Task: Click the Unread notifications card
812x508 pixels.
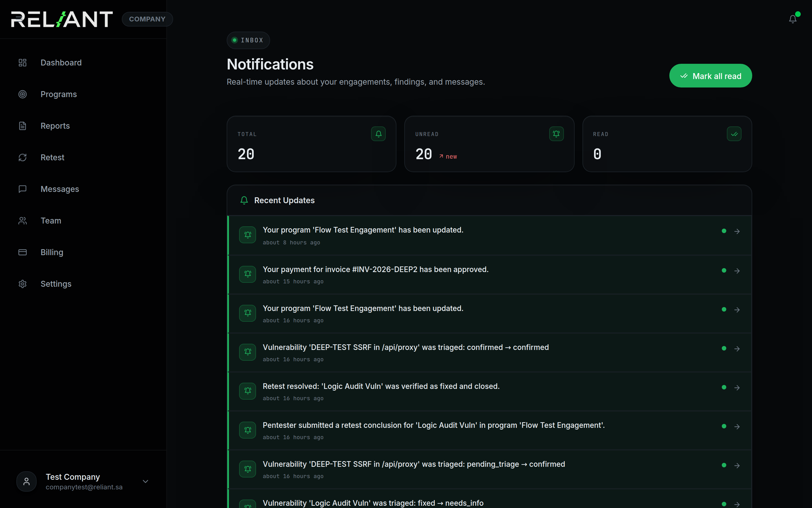Action: tap(489, 144)
